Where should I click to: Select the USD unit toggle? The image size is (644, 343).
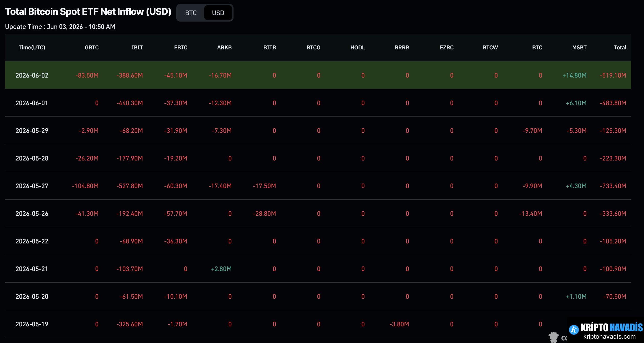coord(218,13)
